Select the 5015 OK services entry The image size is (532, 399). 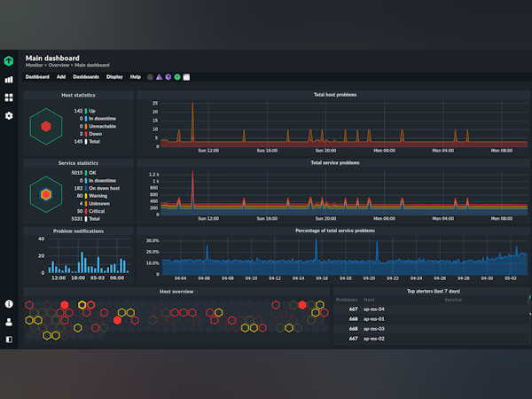coord(84,173)
